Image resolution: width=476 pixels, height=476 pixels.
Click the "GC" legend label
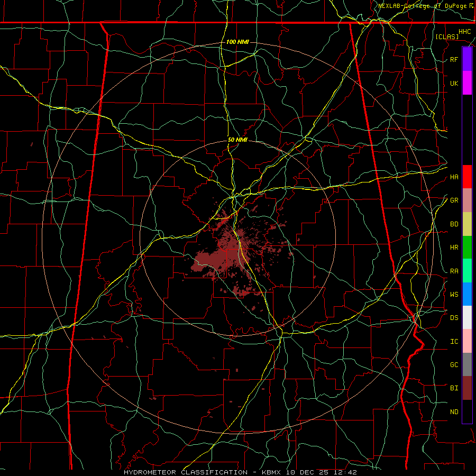pos(454,365)
